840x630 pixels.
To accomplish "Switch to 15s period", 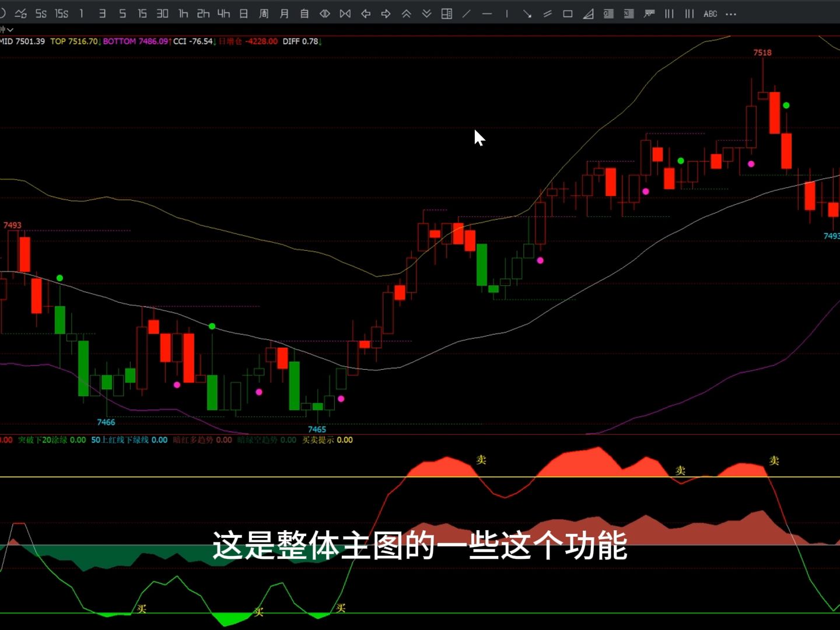I will pyautogui.click(x=61, y=13).
